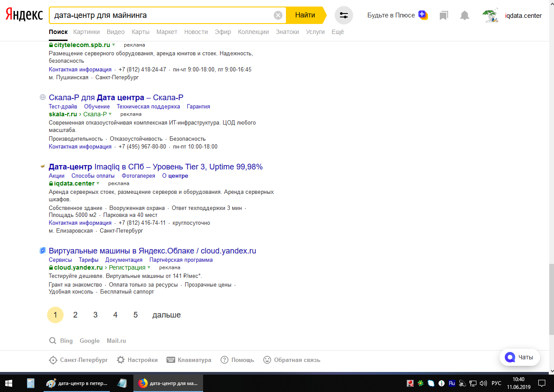Image resolution: width=554 pixels, height=392 pixels.
Task: Open the Windows action center icon
Action: click(542, 383)
